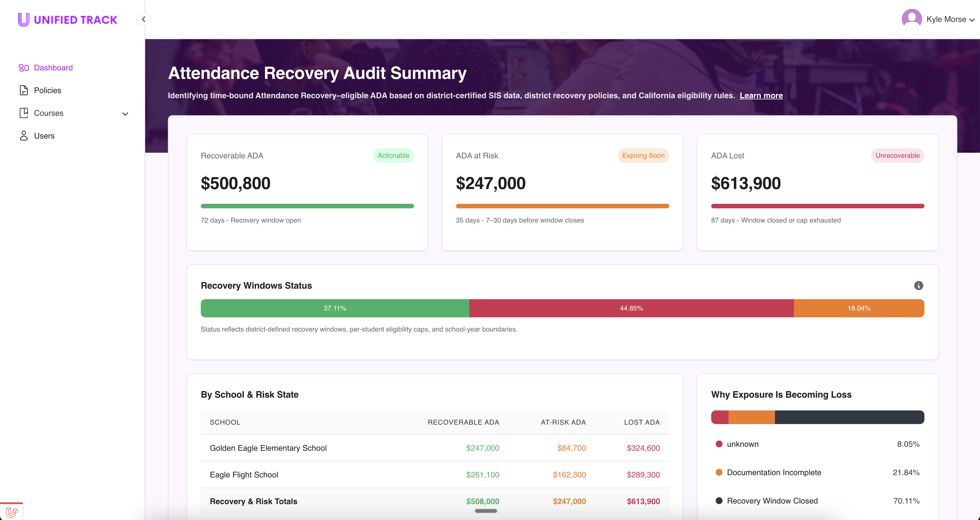The height and width of the screenshot is (520, 980).
Task: Expand the Courses submenu arrow
Action: pyautogui.click(x=125, y=114)
